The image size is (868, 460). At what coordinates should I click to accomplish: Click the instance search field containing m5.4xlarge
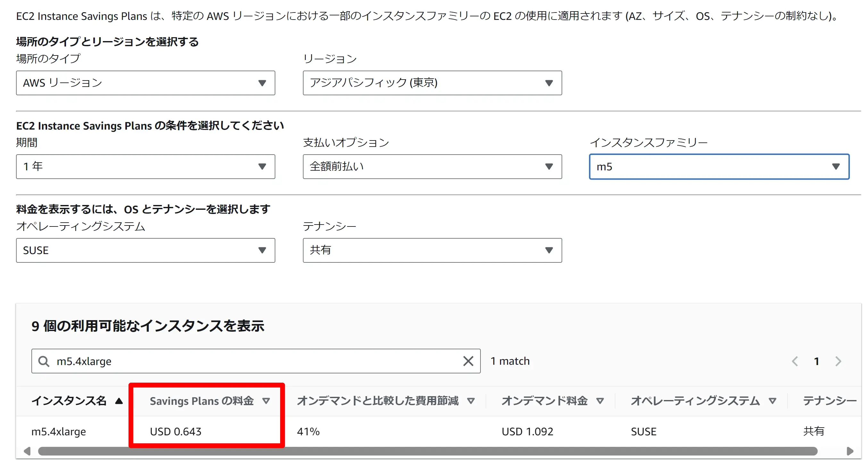click(256, 361)
